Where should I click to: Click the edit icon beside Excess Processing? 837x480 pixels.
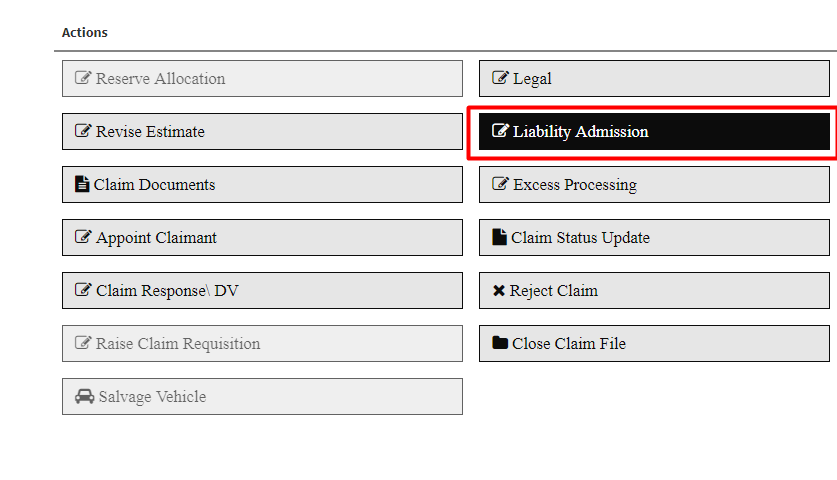(501, 185)
